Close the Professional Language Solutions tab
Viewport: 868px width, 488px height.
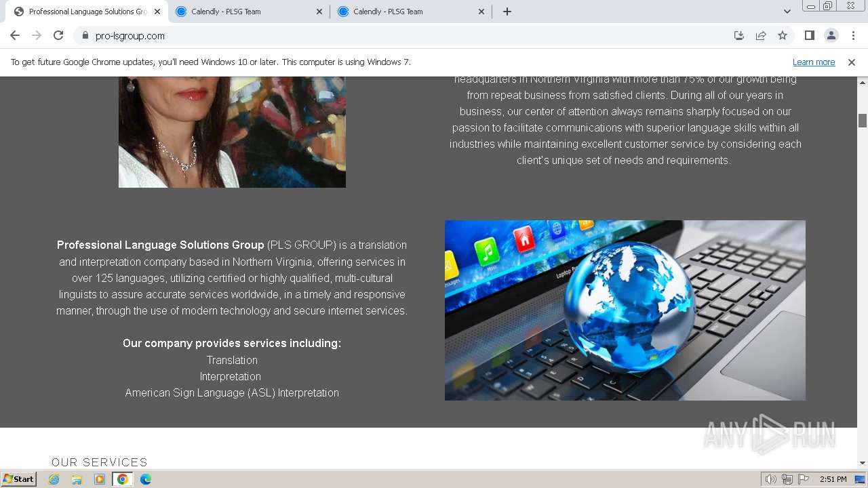[157, 12]
